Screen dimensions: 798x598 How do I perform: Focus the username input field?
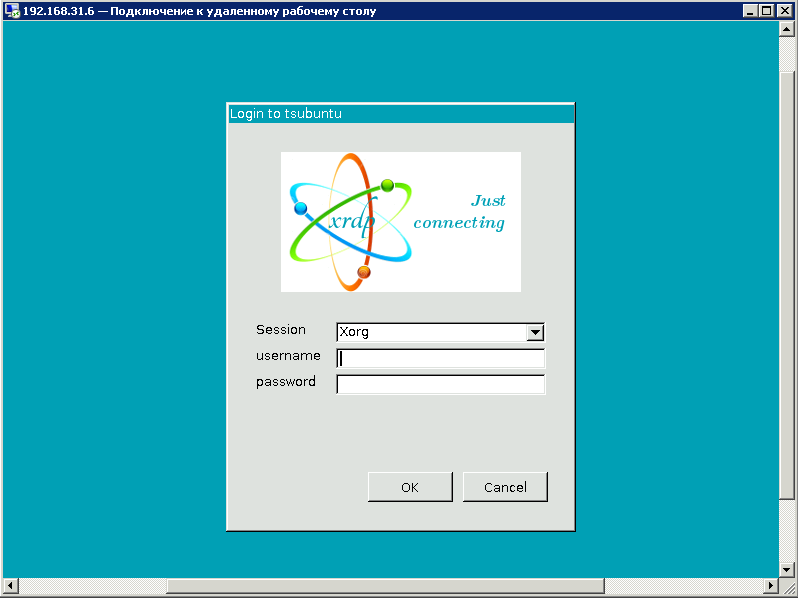pos(441,358)
